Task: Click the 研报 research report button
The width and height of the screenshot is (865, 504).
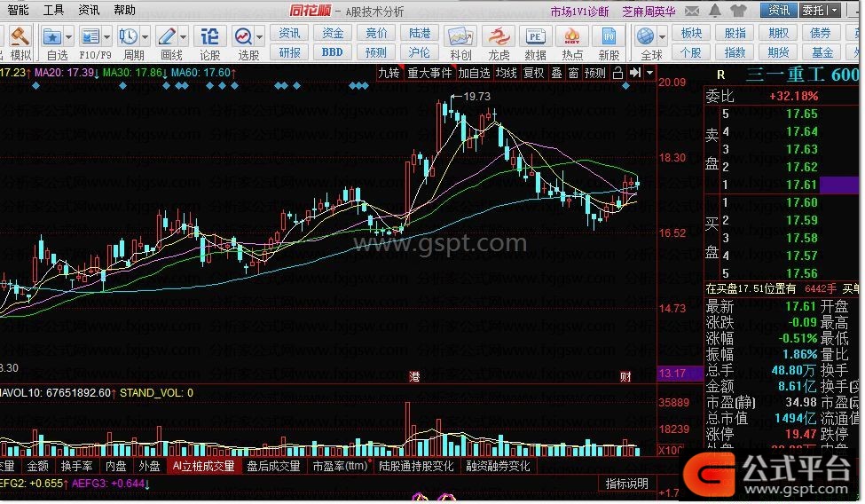Action: click(x=289, y=52)
